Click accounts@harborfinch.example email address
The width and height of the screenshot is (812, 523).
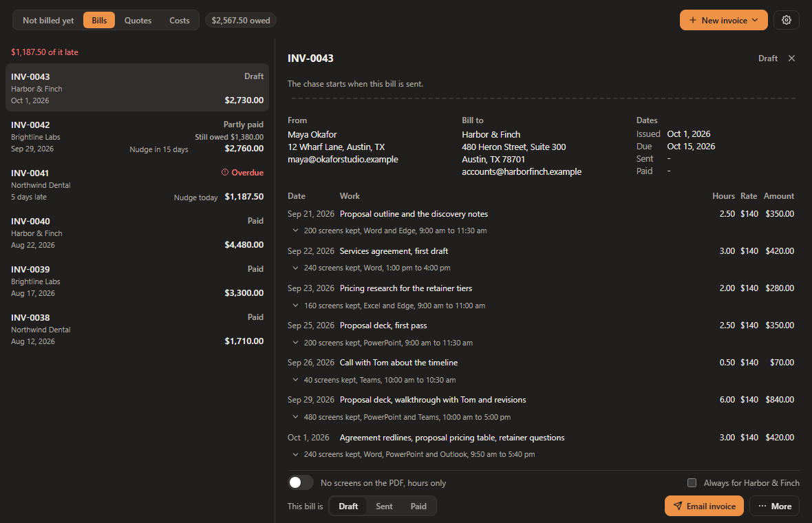[x=522, y=171]
